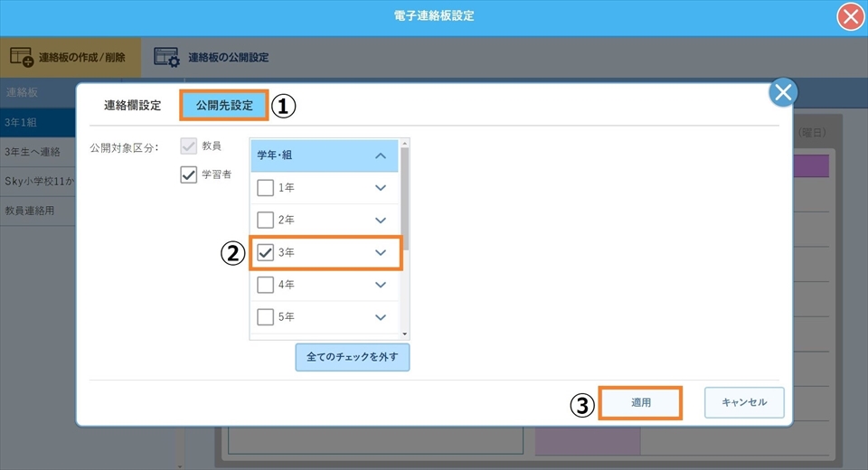Collapse the 学年・組 header chevron
The width and height of the screenshot is (868, 470).
point(381,155)
